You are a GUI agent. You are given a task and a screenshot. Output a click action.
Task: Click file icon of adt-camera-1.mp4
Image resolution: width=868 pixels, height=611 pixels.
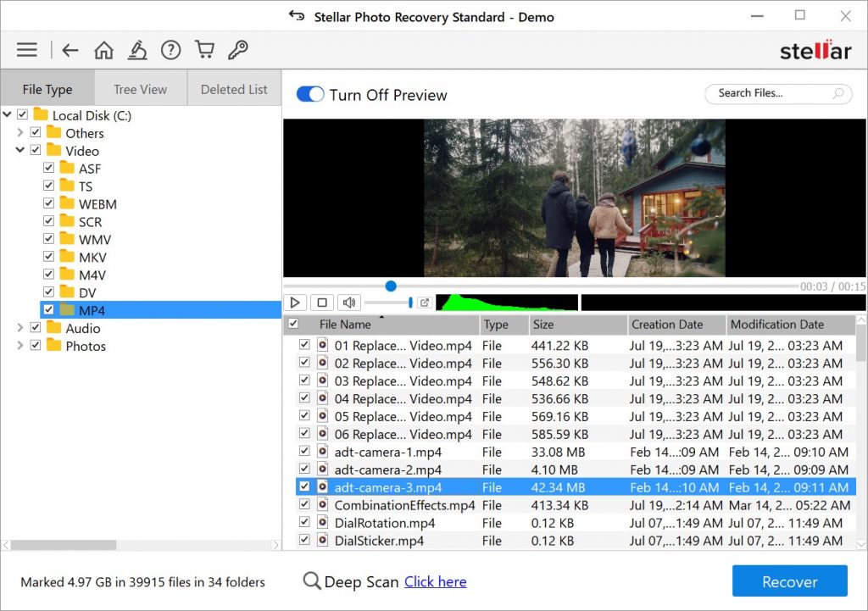[322, 452]
